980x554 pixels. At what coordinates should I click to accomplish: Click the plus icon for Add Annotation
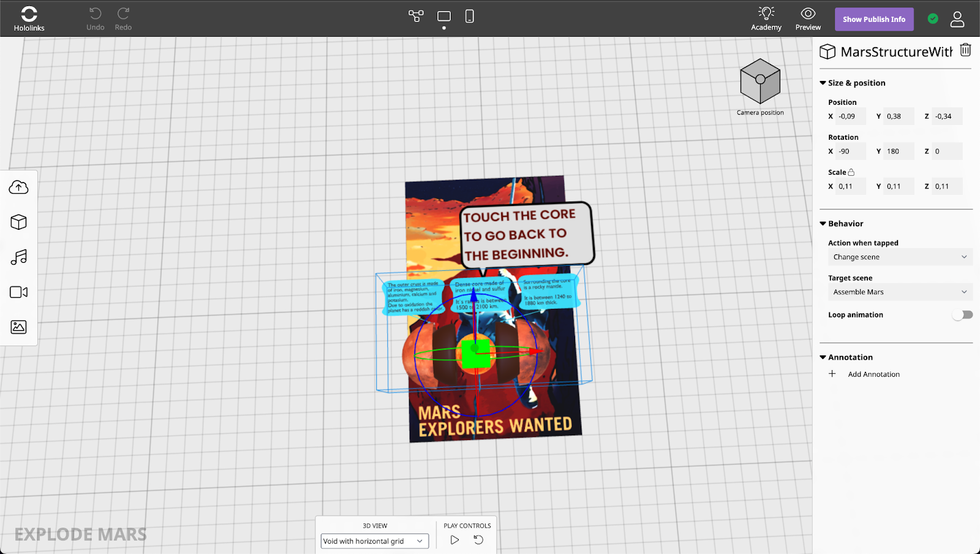(x=832, y=374)
